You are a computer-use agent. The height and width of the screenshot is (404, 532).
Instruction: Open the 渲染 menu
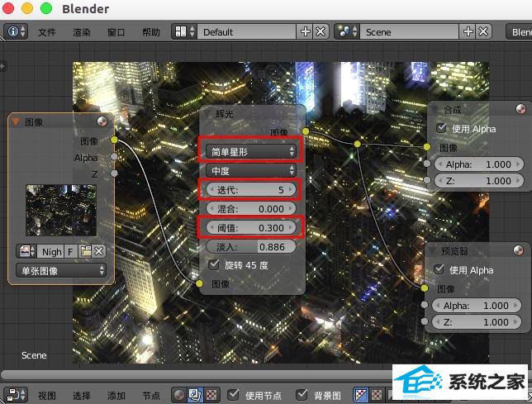pos(82,32)
